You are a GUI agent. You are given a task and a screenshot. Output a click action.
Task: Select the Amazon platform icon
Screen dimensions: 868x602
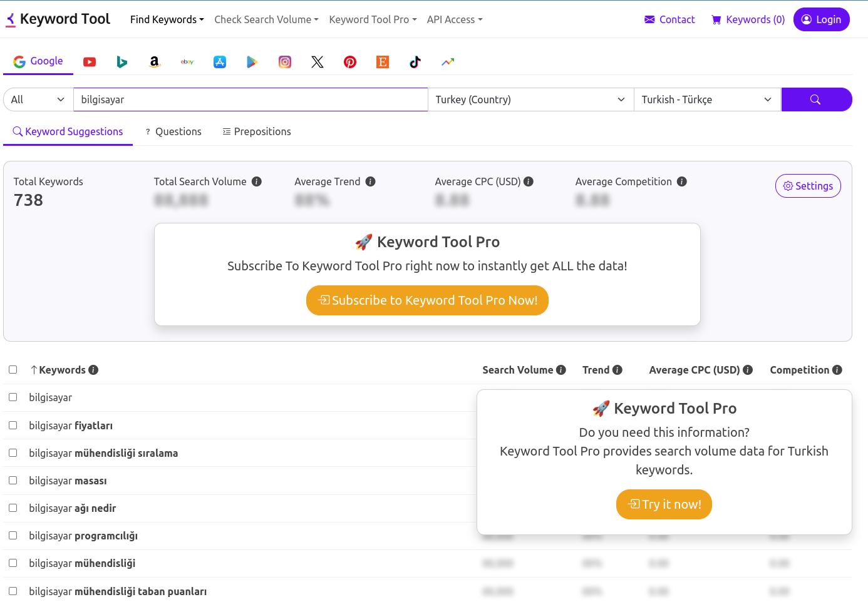point(155,62)
